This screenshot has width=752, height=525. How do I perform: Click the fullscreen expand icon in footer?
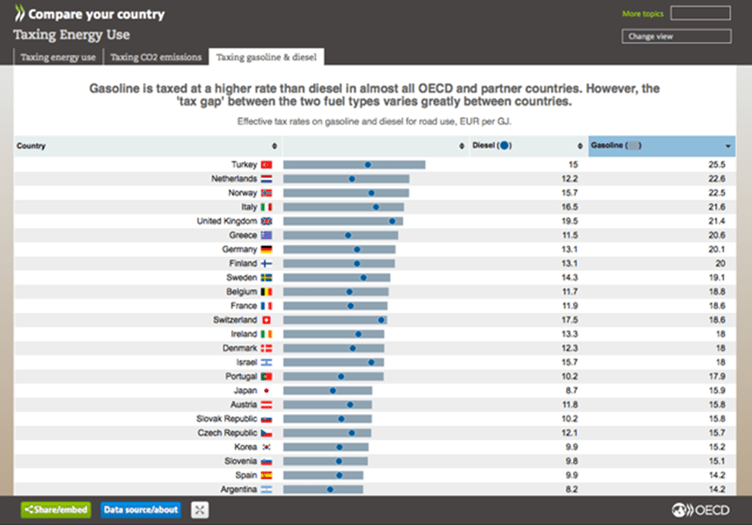coord(200,509)
